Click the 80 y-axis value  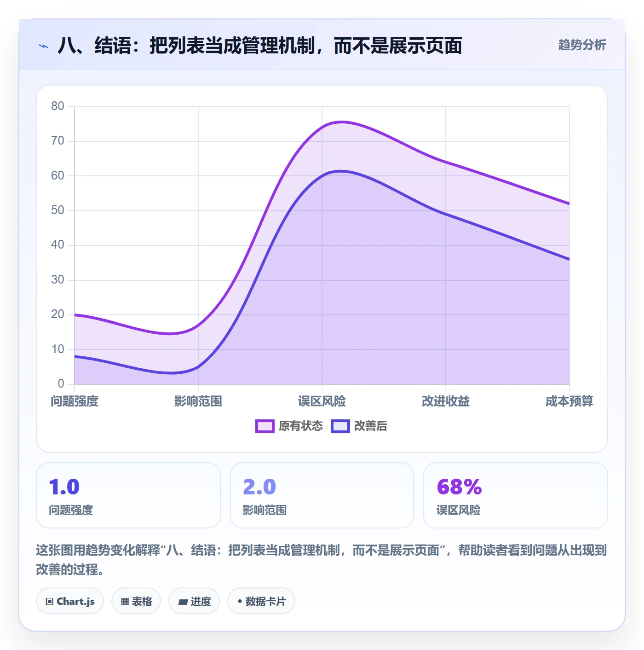click(x=57, y=106)
